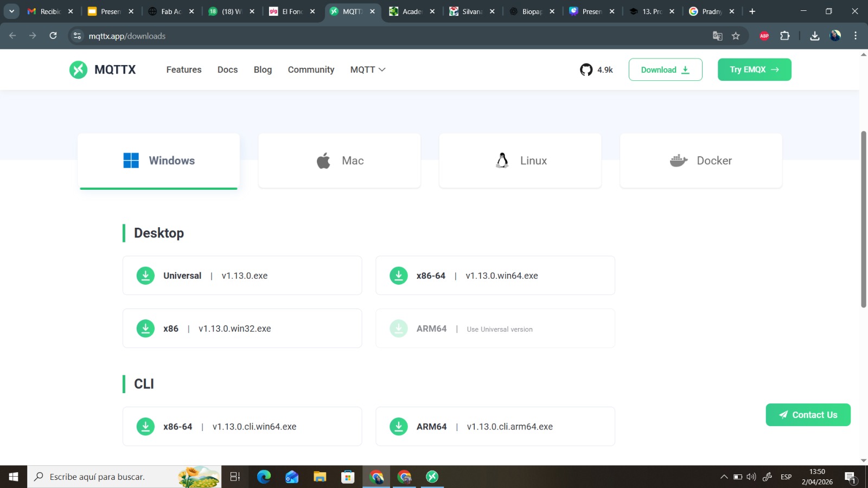Open the Windows Start menu
The width and height of the screenshot is (868, 488).
(14, 477)
